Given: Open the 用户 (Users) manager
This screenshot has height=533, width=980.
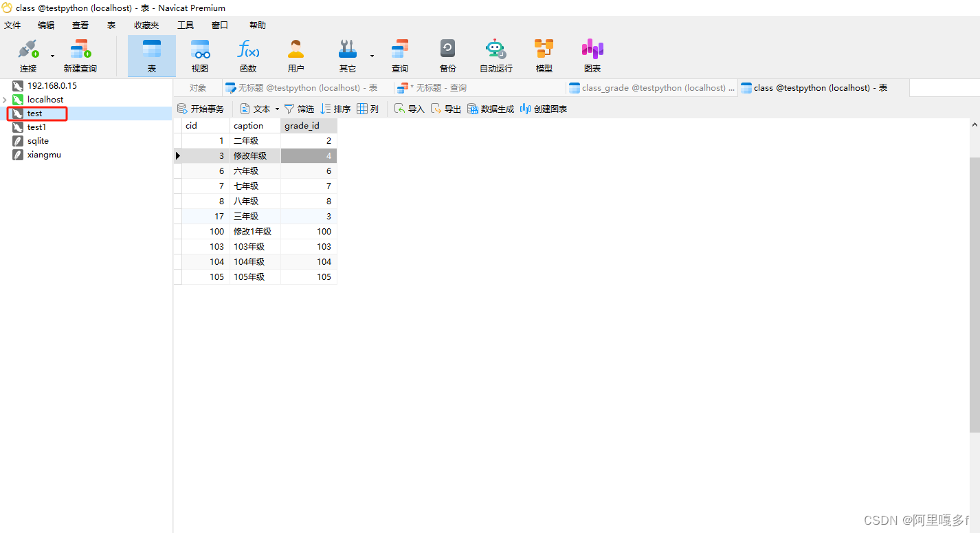Looking at the screenshot, I should pyautogui.click(x=296, y=55).
